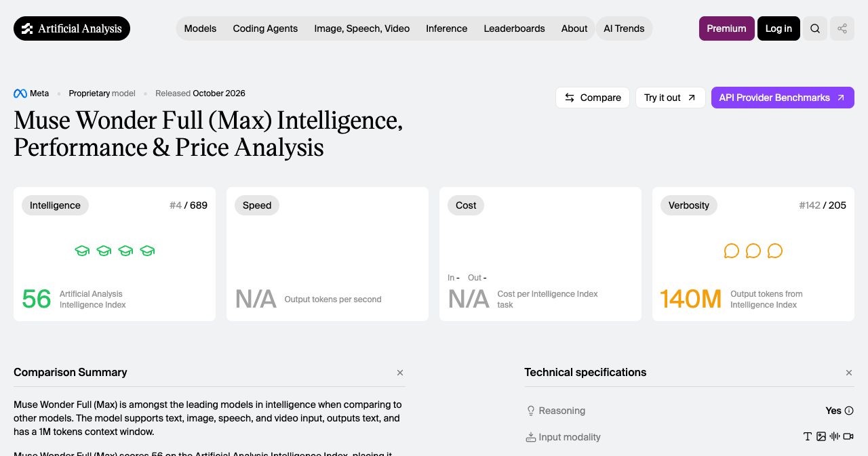
Task: Click the '#142 / 205' verbosity rank
Action: [823, 205]
